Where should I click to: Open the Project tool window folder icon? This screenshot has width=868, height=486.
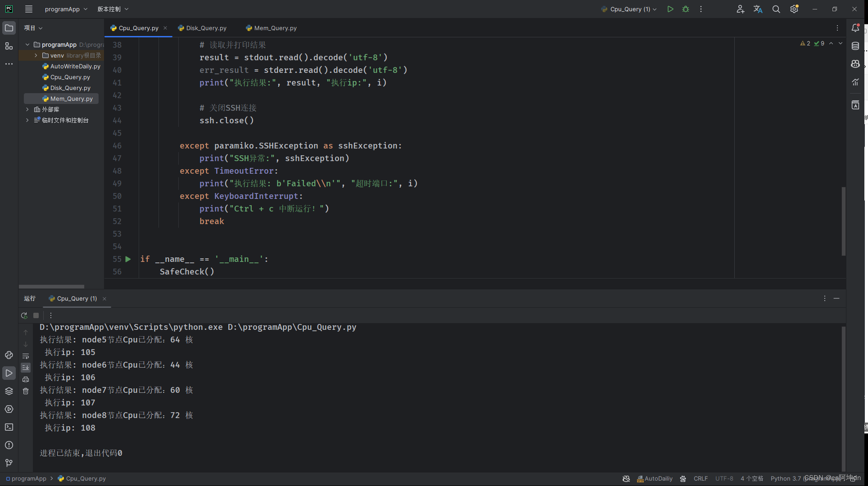tap(9, 28)
